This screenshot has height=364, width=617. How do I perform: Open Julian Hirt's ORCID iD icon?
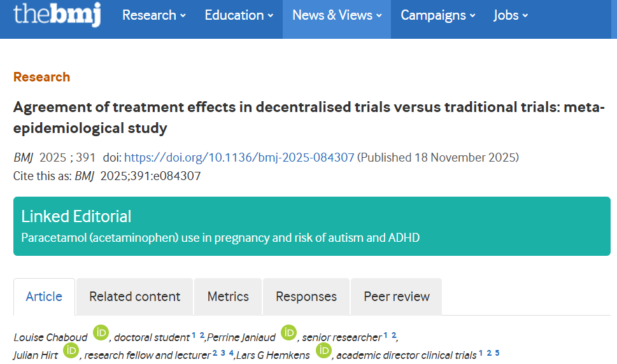click(x=71, y=351)
